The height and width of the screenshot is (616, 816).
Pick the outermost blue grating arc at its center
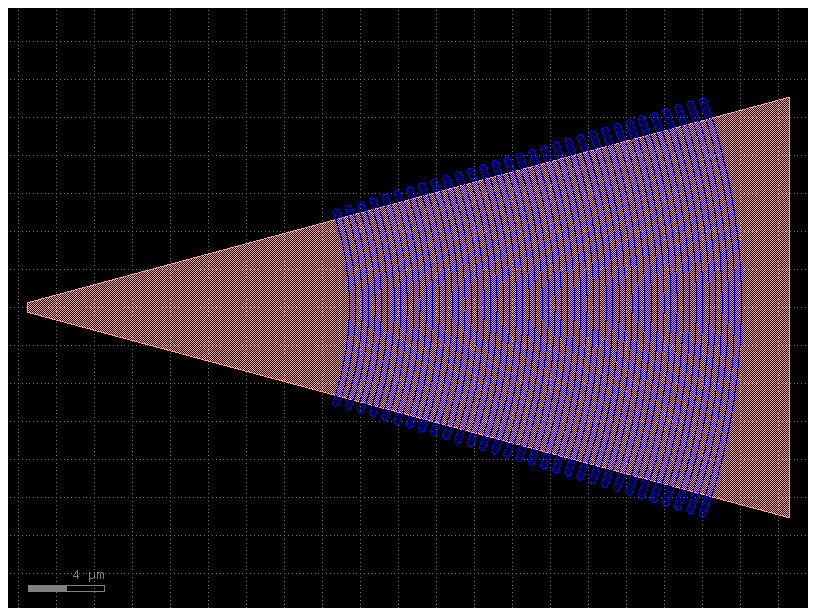(740, 307)
